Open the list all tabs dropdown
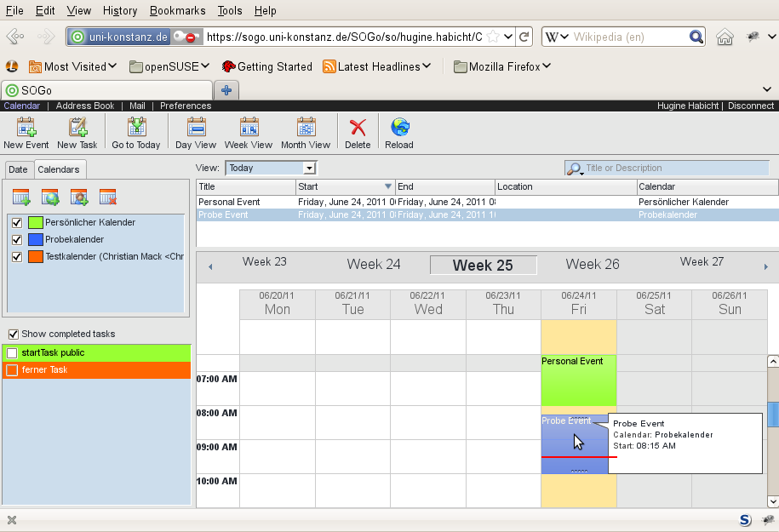Image resolution: width=779 pixels, height=532 pixels. [x=767, y=89]
